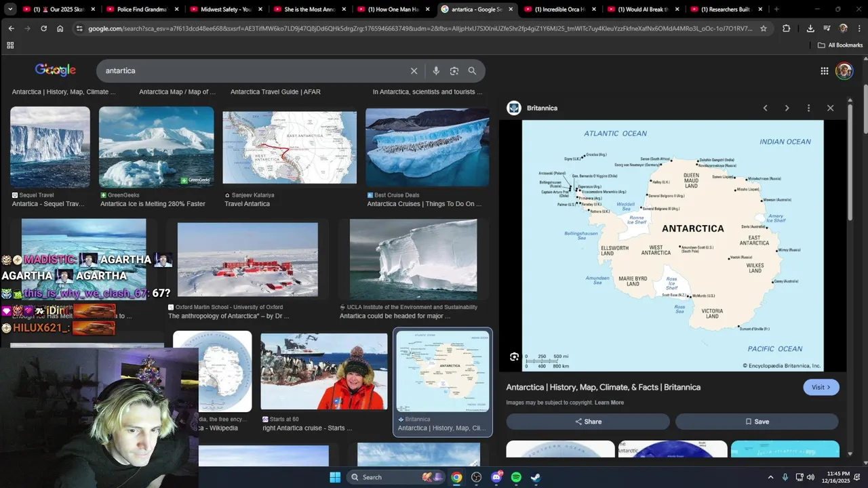868x488 pixels.
Task: Click the Share button
Action: (x=588, y=422)
